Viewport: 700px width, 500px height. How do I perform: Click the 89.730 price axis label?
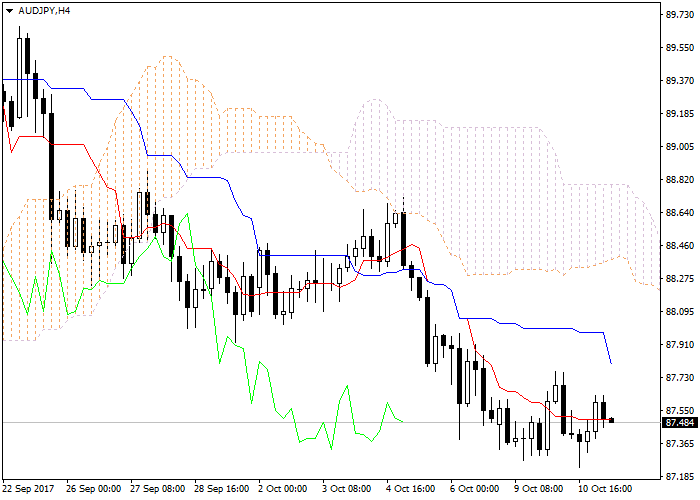click(x=679, y=15)
